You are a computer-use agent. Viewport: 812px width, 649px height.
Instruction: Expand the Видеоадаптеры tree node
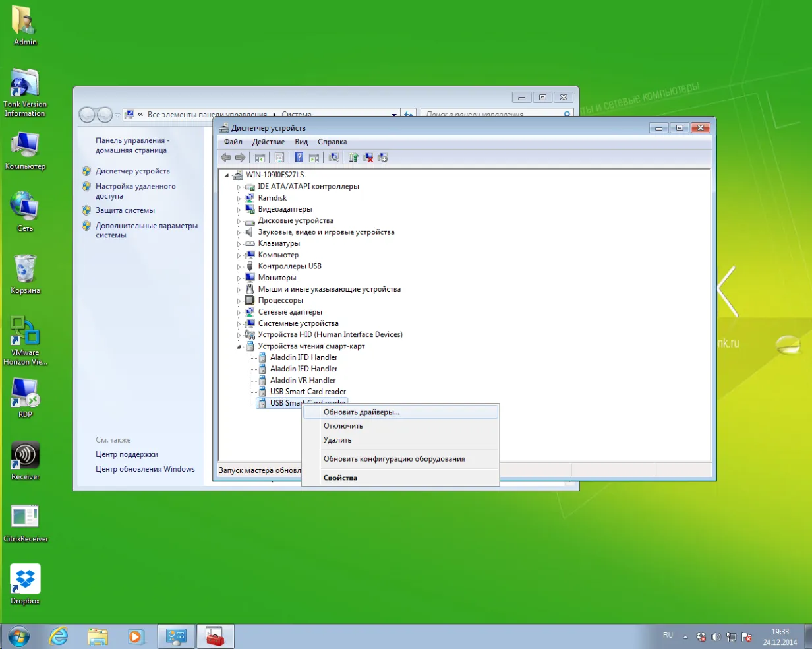tap(240, 210)
